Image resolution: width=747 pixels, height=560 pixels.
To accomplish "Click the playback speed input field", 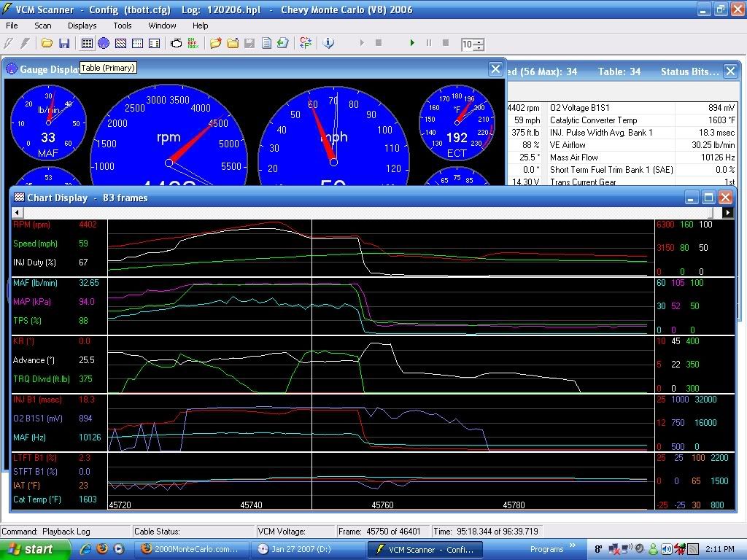I will [x=467, y=44].
